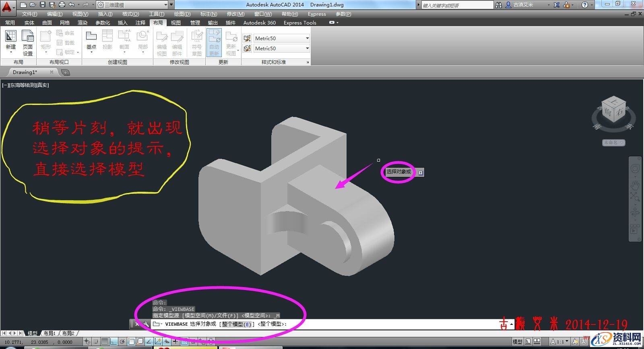Screen dimensions: 644x349
Task: Open the second Metric50 style dropdown
Action: (307, 48)
